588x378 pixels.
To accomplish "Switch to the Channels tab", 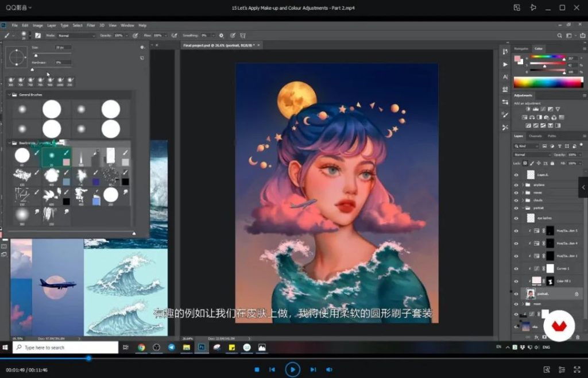I will (536, 136).
